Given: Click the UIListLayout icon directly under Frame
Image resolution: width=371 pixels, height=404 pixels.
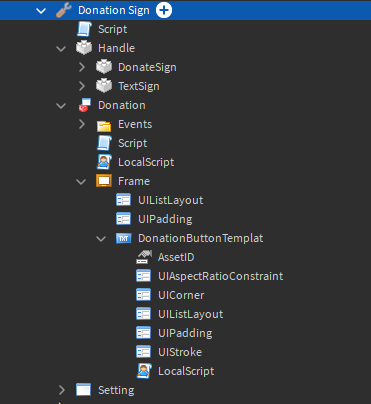Looking at the screenshot, I should point(123,200).
